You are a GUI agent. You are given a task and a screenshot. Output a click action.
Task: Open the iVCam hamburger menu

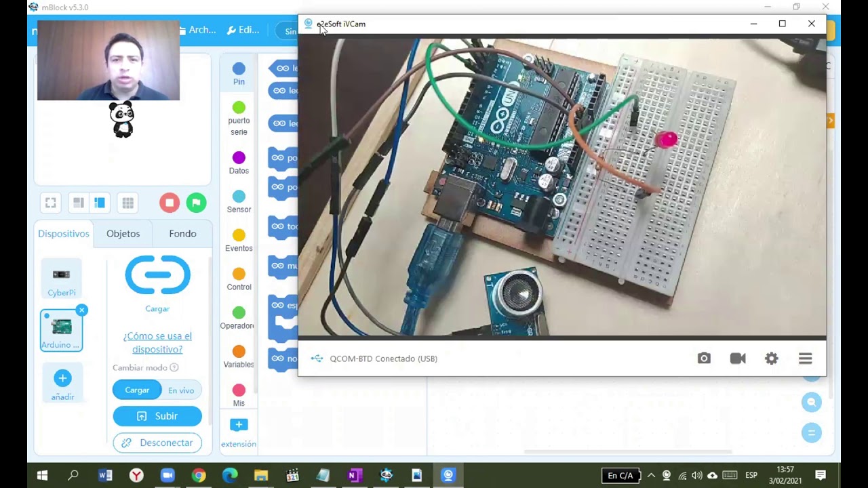806,359
